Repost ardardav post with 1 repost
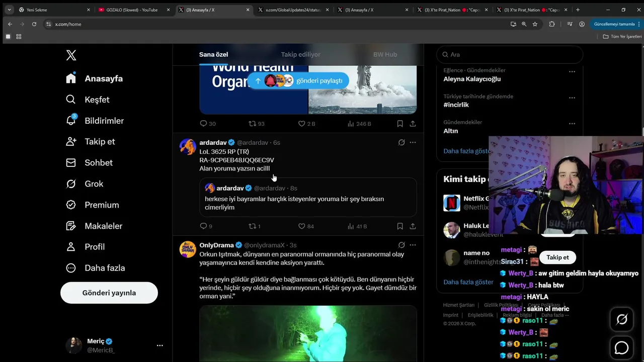This screenshot has height=362, width=644. click(255, 226)
